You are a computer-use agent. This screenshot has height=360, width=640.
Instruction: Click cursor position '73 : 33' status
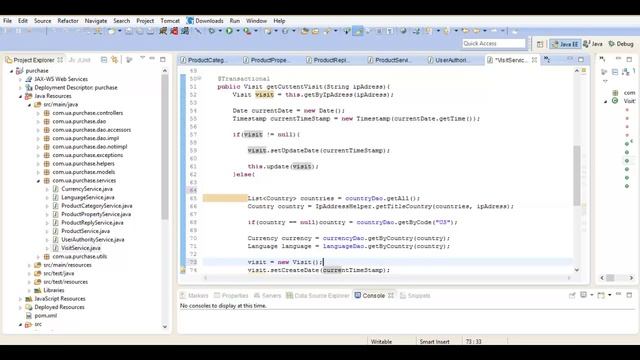(x=473, y=342)
